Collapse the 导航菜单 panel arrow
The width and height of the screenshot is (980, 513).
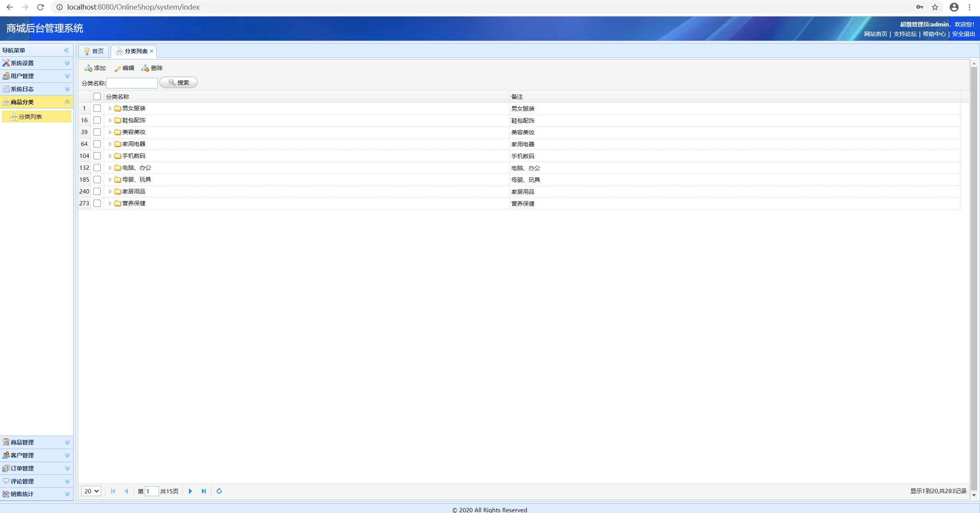click(x=66, y=50)
